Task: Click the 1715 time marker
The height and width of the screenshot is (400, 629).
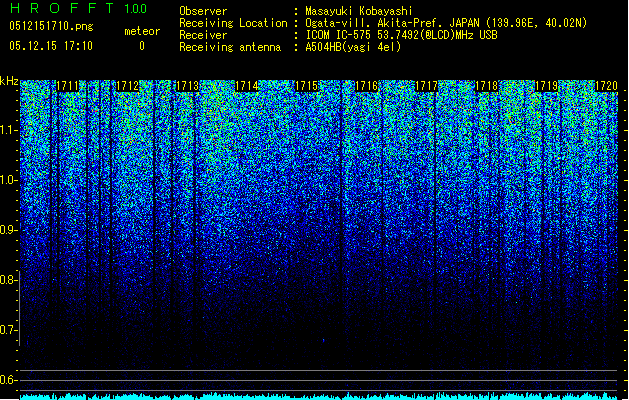Action: coord(306,86)
